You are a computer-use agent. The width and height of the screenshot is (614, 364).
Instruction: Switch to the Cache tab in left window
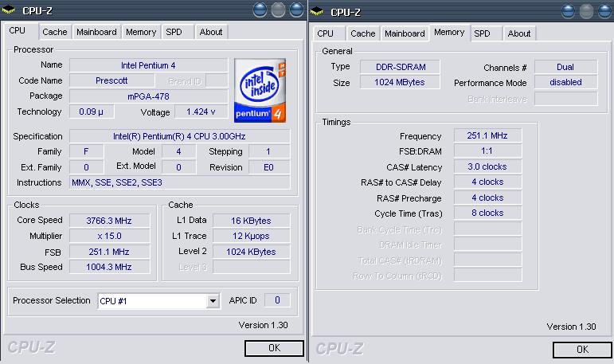(x=55, y=32)
